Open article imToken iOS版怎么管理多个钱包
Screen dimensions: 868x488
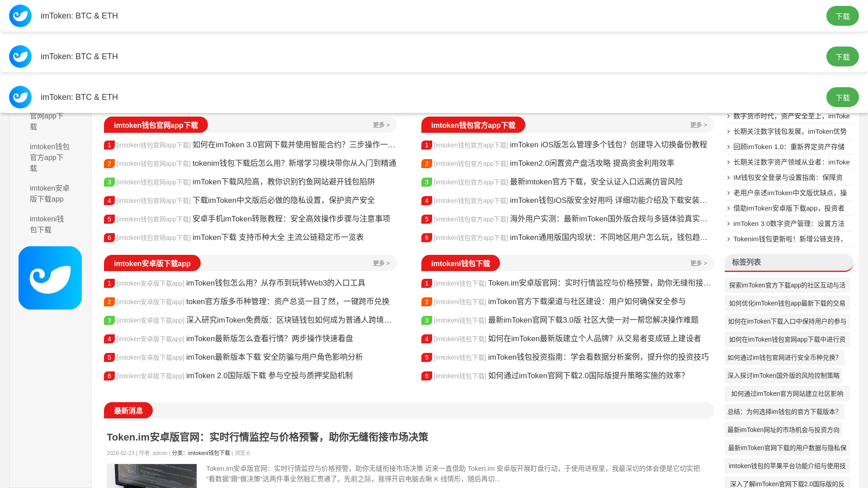[x=609, y=145]
